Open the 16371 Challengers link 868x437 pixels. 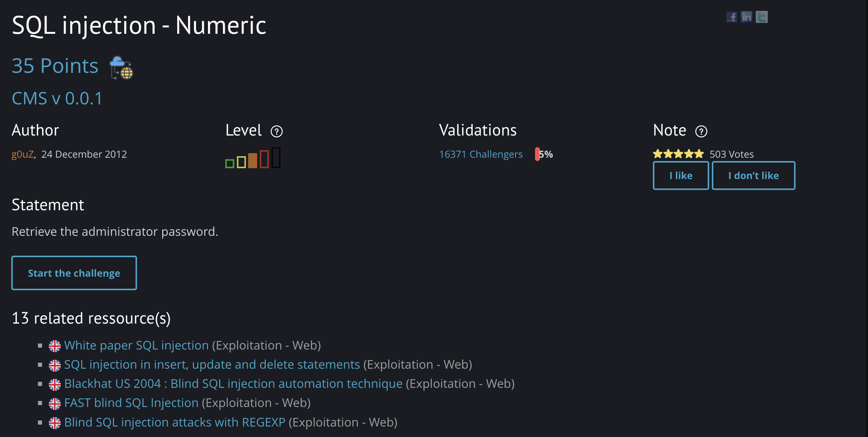click(x=481, y=154)
